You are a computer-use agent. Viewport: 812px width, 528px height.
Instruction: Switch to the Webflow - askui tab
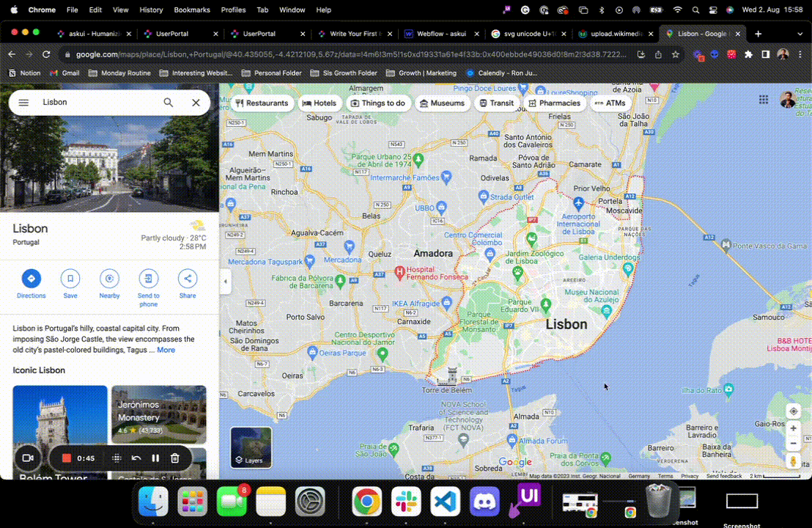[442, 34]
